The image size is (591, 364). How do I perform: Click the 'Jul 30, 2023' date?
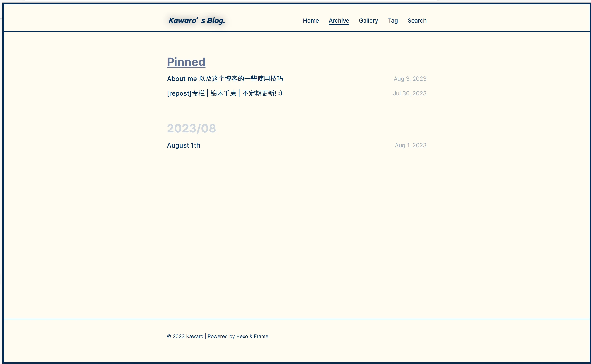(x=409, y=93)
